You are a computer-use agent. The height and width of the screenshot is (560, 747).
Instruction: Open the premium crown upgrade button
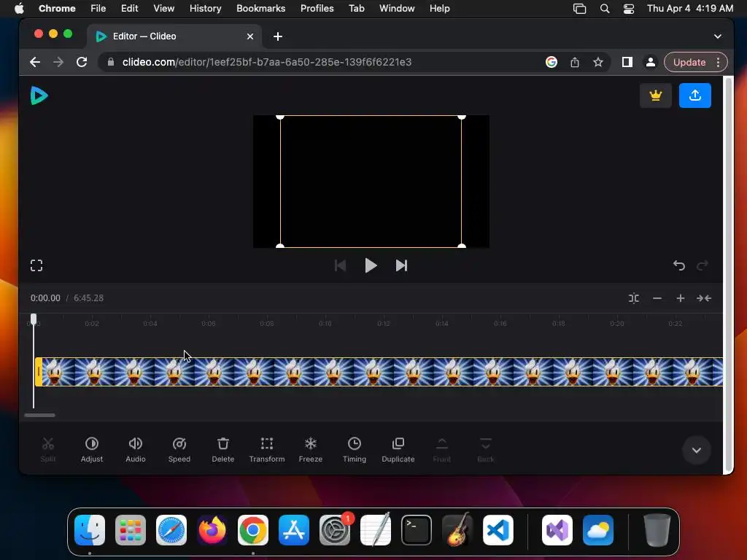(x=656, y=96)
